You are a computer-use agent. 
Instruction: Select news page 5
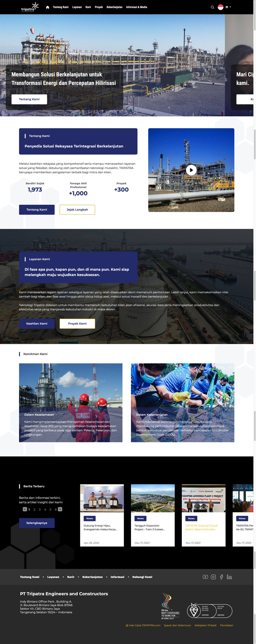point(50,509)
